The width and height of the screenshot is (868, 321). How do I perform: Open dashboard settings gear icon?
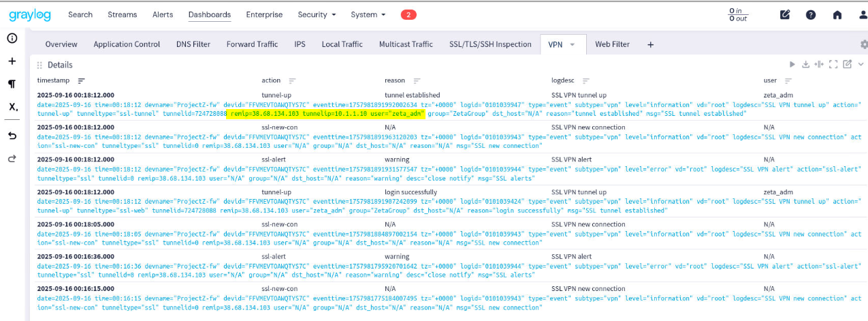[x=864, y=44]
